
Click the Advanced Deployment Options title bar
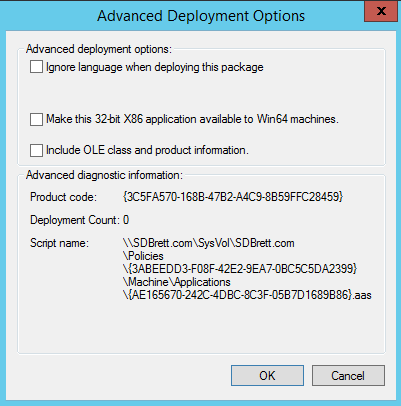201,16
